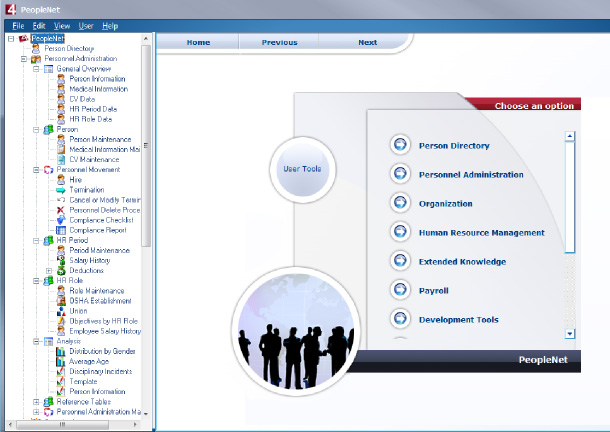Open the Organization option link
610x432 pixels.
tap(445, 204)
